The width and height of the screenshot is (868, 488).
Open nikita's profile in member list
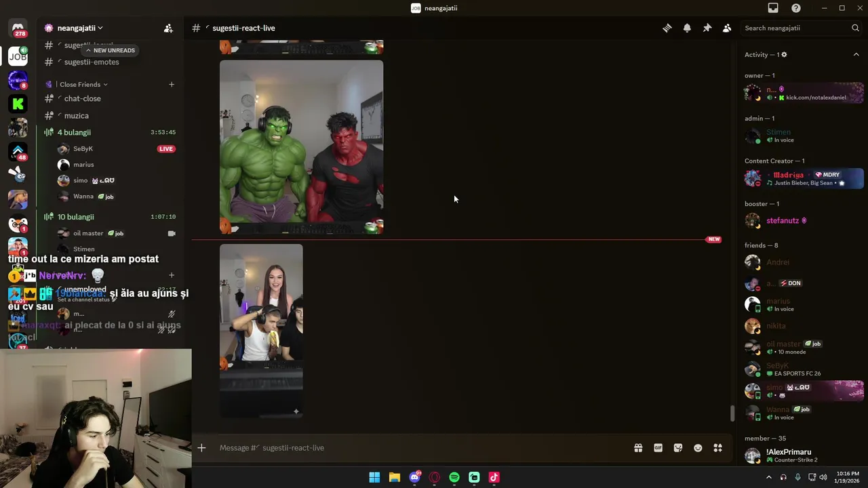tap(804, 326)
